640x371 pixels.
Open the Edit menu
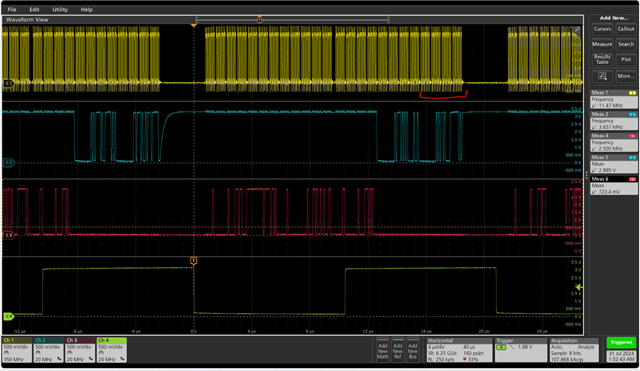pos(34,9)
